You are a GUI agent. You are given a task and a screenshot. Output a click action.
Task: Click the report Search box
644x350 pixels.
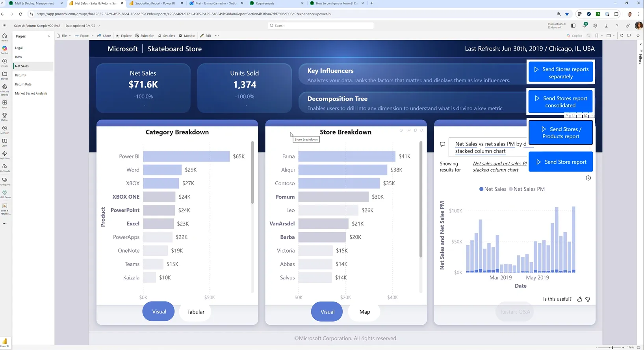320,26
